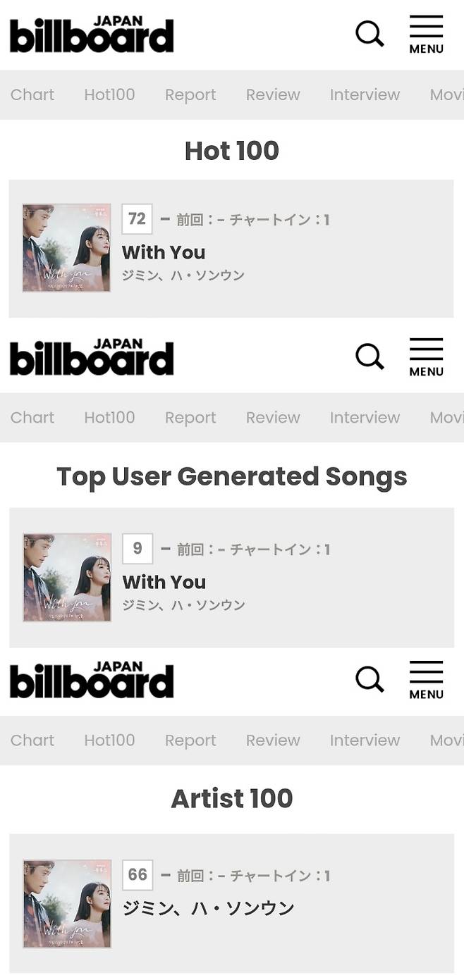
Task: Open MENU icon above the Top User Generated Songs section
Action: click(426, 357)
